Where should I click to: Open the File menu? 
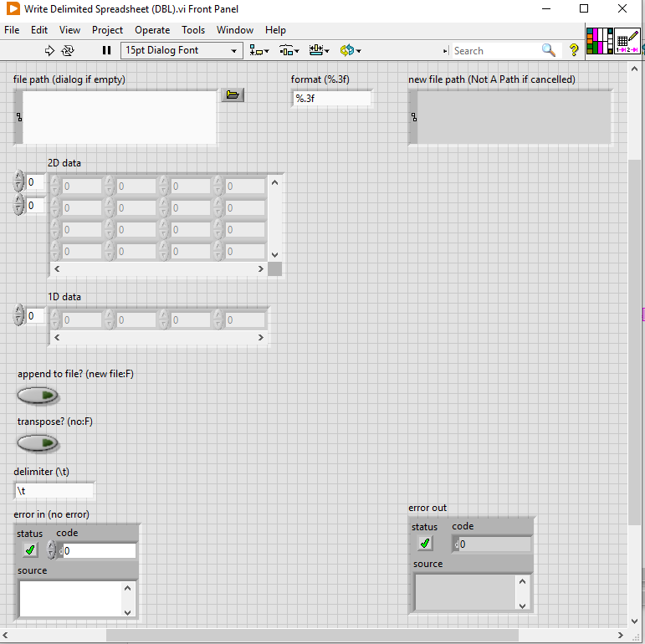(x=12, y=30)
